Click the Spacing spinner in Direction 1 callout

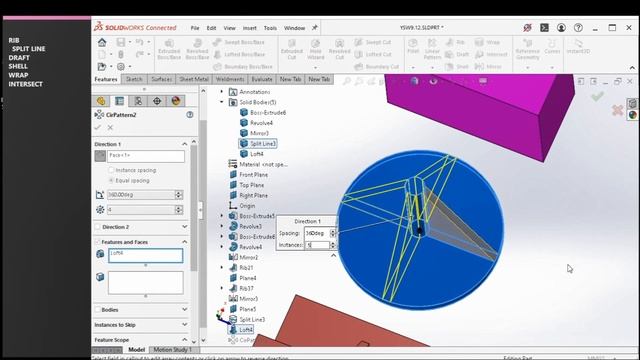[333, 233]
